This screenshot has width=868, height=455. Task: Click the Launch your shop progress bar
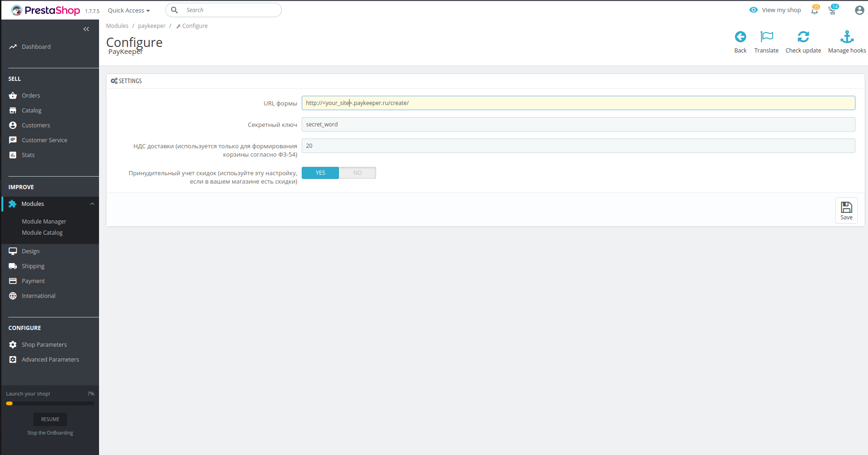(x=50, y=403)
